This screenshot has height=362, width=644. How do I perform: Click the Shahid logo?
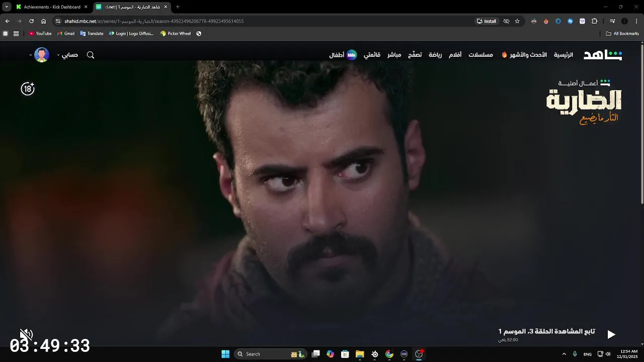point(603,55)
